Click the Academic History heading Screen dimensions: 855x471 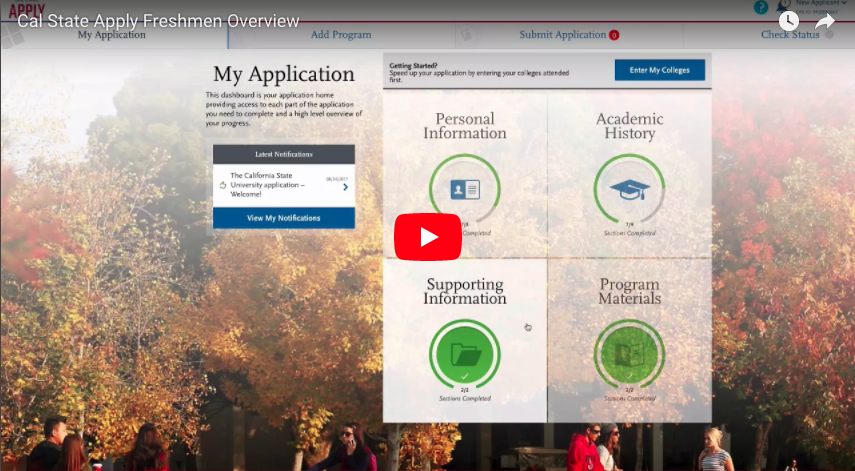click(x=629, y=126)
